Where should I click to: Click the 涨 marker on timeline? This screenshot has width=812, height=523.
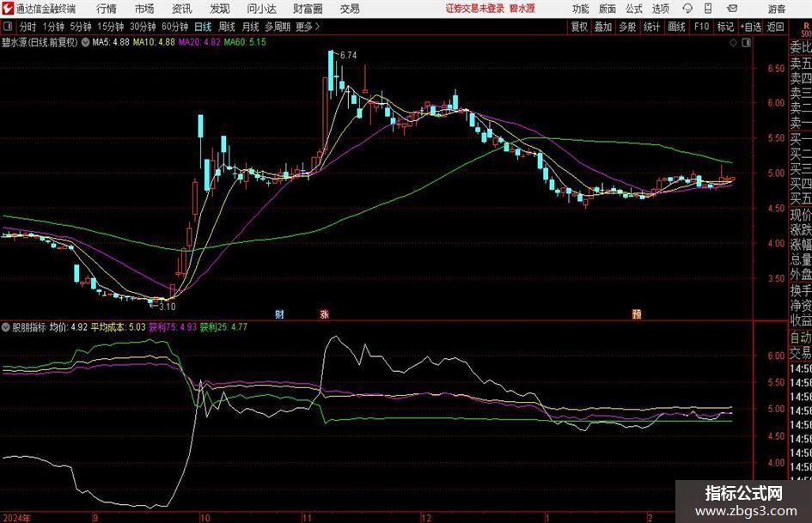tap(325, 313)
